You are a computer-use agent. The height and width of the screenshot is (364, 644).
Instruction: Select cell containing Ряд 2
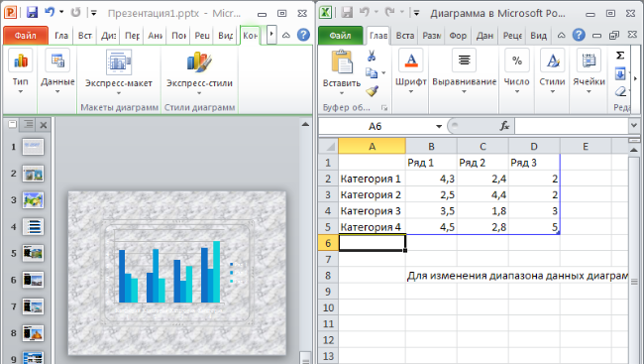[x=483, y=163]
